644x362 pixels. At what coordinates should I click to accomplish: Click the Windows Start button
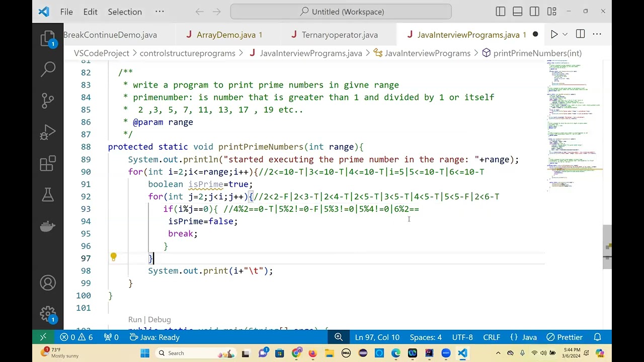pyautogui.click(x=145, y=353)
